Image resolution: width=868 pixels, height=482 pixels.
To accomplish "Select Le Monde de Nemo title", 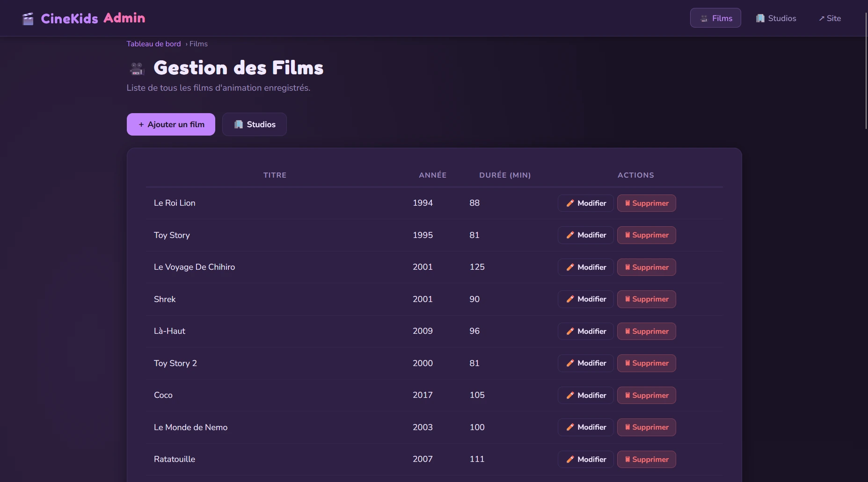I will click(x=190, y=427).
